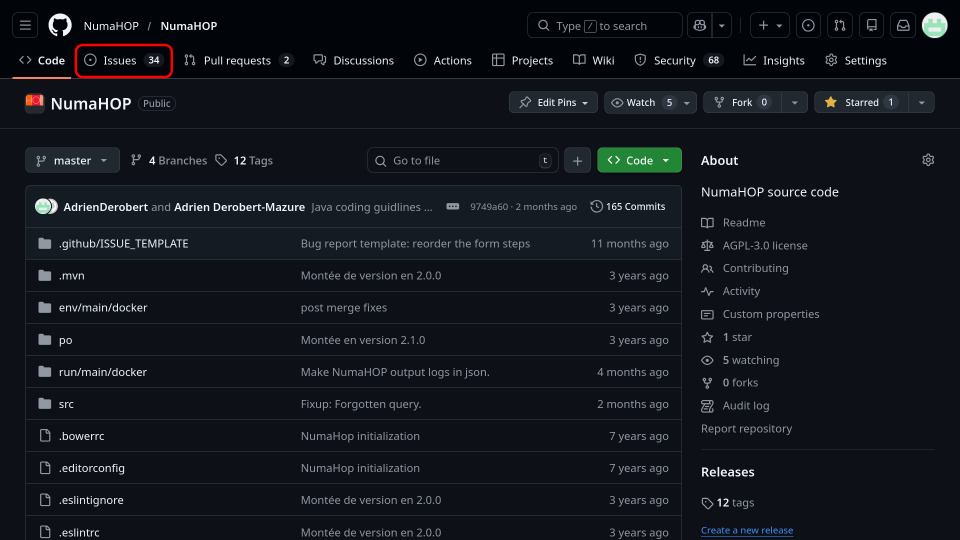The image size is (960, 540).
Task: Open the hamburger navigation menu
Action: coord(25,26)
